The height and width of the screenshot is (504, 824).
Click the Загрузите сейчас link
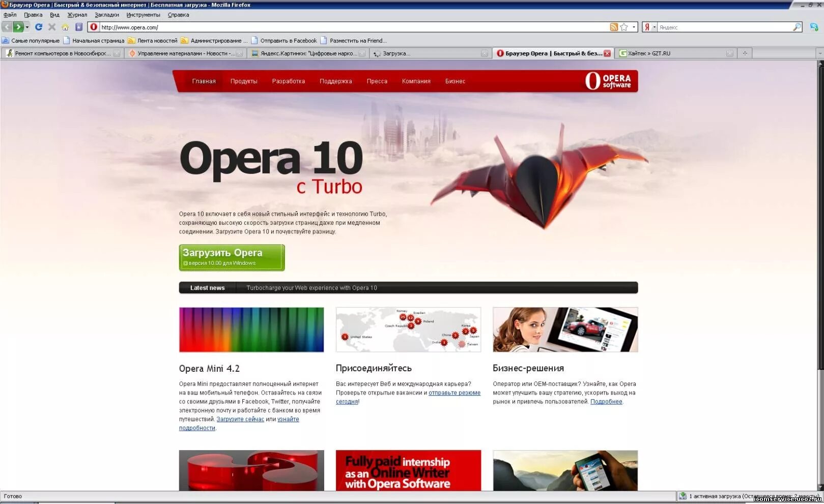(240, 420)
